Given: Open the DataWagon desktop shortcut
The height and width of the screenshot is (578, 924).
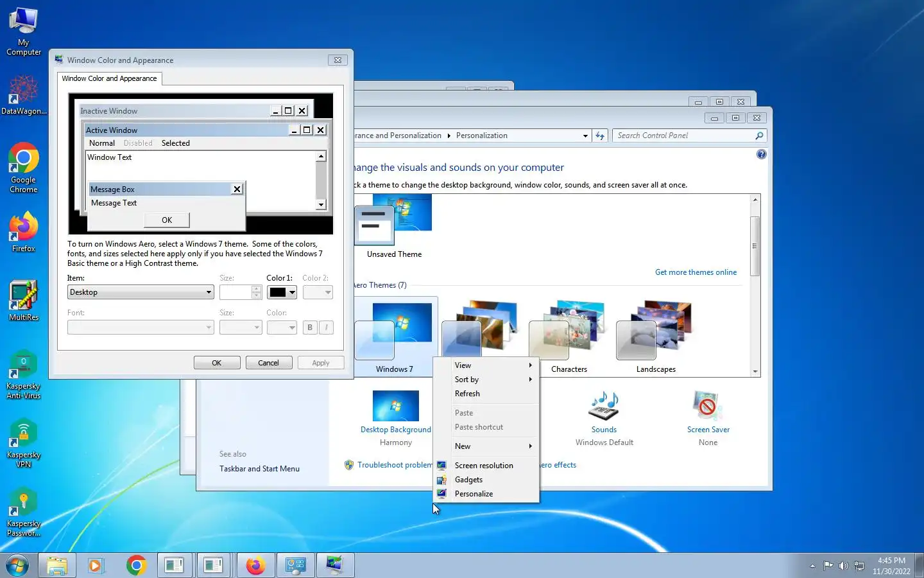Looking at the screenshot, I should point(24,95).
